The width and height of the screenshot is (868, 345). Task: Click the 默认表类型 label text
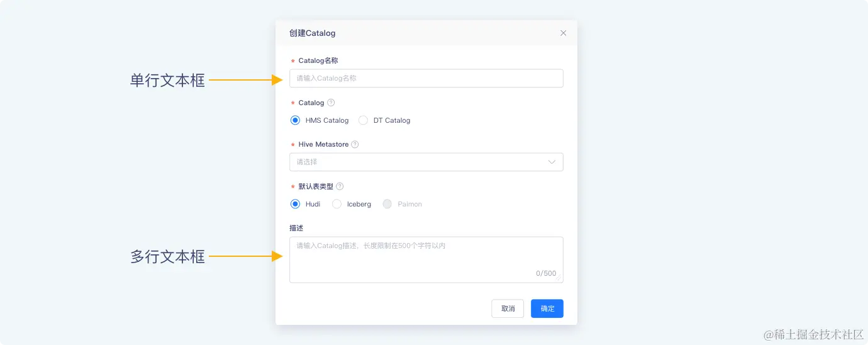click(x=316, y=186)
